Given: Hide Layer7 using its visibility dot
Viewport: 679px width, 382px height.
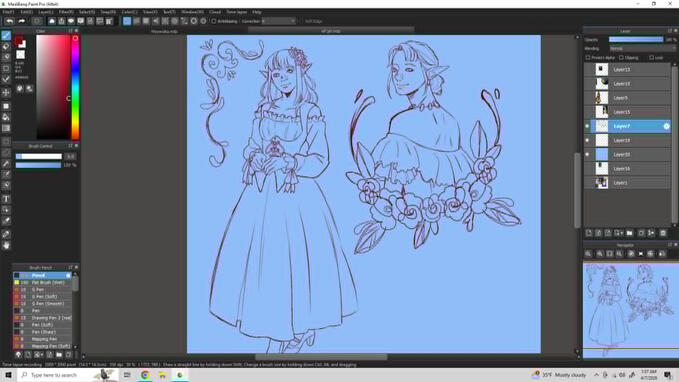Looking at the screenshot, I should [x=588, y=126].
